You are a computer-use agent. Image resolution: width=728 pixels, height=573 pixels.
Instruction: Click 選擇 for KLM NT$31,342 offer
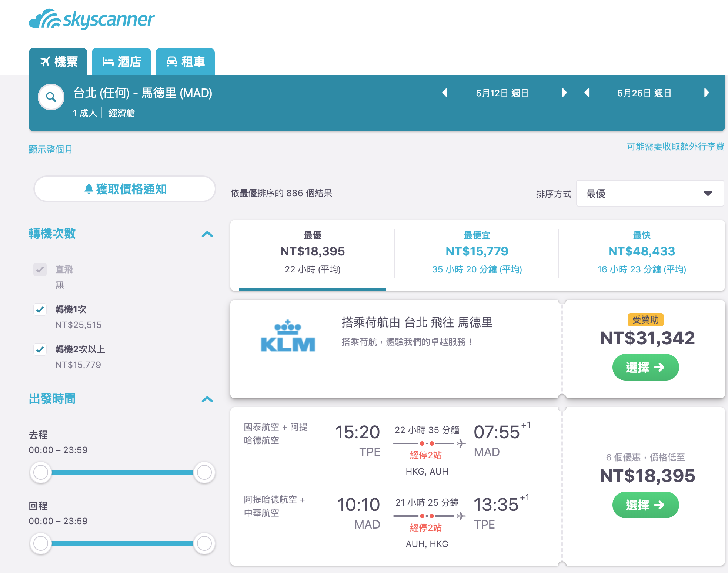tap(645, 367)
